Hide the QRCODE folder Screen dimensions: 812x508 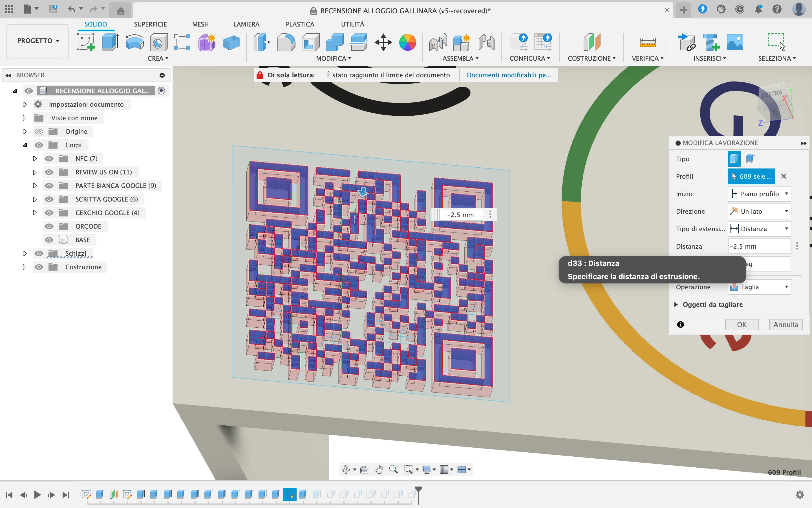(x=49, y=226)
